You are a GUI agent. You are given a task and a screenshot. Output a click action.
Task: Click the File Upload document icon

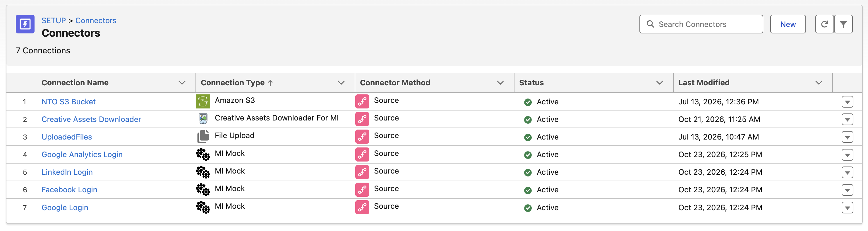pos(203,136)
